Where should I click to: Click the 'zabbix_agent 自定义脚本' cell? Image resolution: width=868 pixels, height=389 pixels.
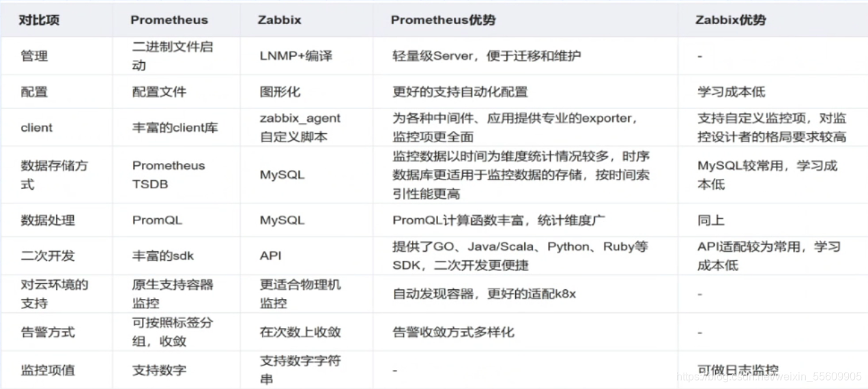tap(300, 128)
